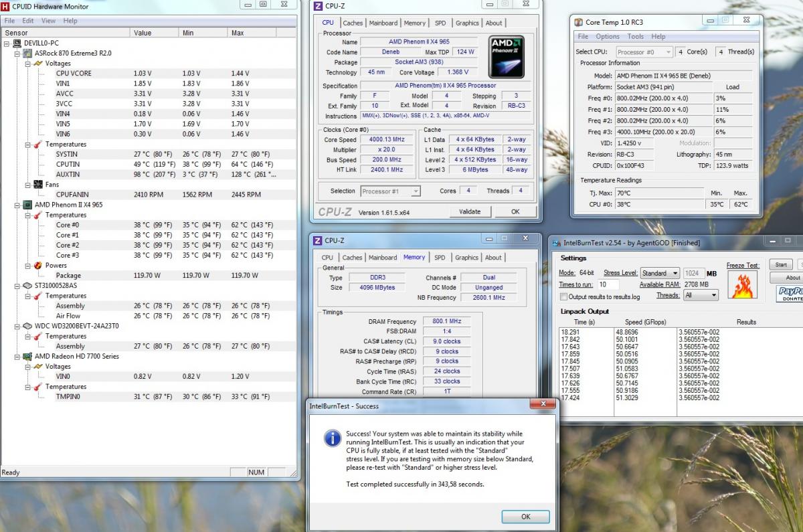Screen dimensions: 803x532
Task: Click the memory size field showing 1024
Action: [693, 273]
